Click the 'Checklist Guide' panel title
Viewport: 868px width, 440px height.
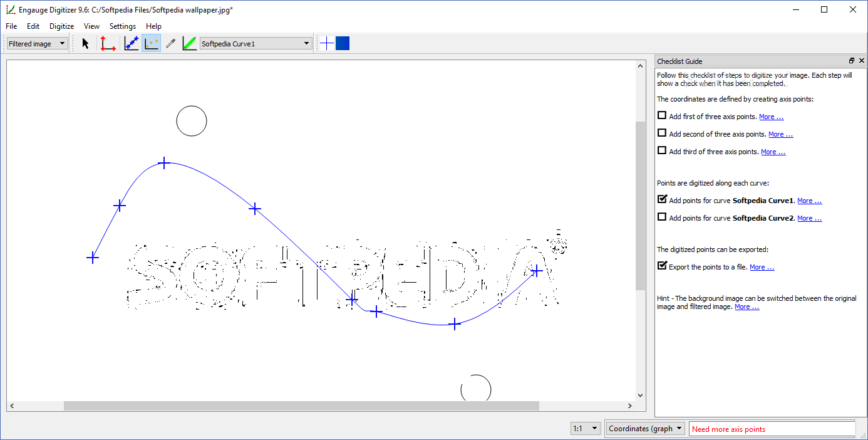click(x=679, y=61)
